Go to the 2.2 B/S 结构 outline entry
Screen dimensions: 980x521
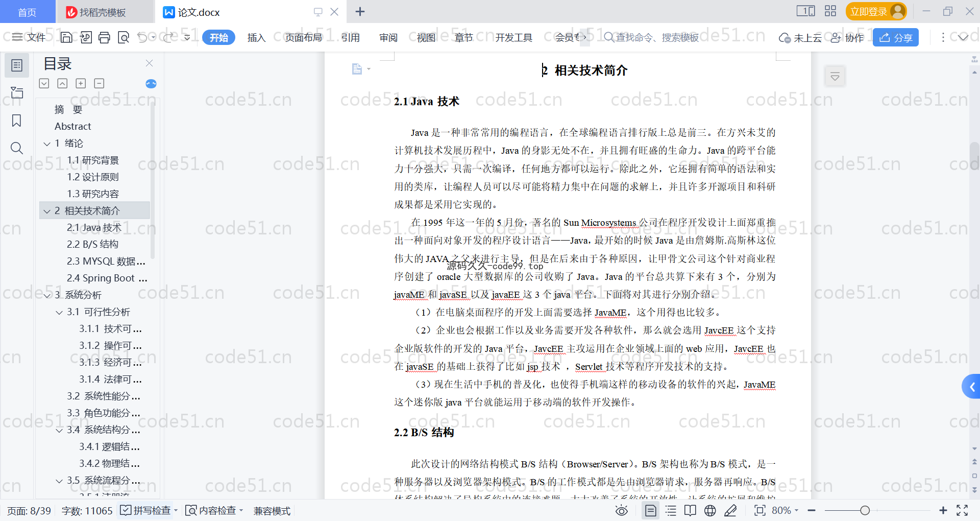pos(92,244)
